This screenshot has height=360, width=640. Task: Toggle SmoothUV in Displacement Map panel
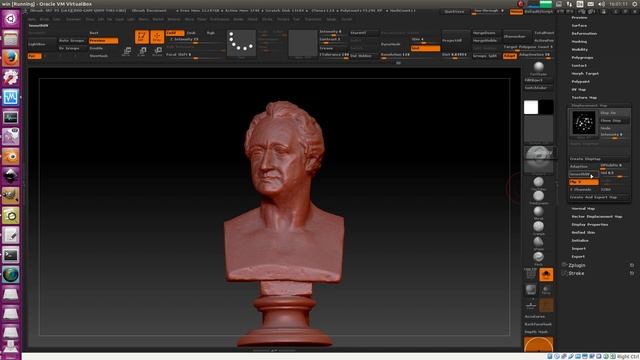pyautogui.click(x=584, y=174)
